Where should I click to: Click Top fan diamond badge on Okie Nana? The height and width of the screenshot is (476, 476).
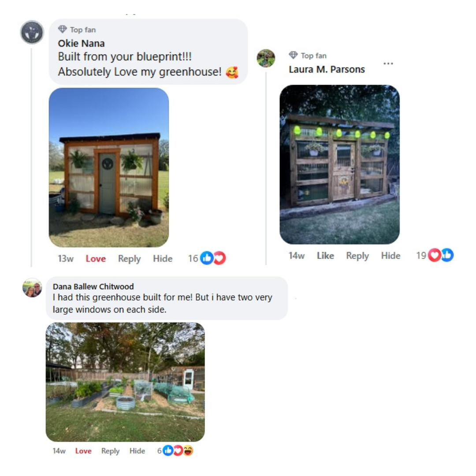(63, 29)
